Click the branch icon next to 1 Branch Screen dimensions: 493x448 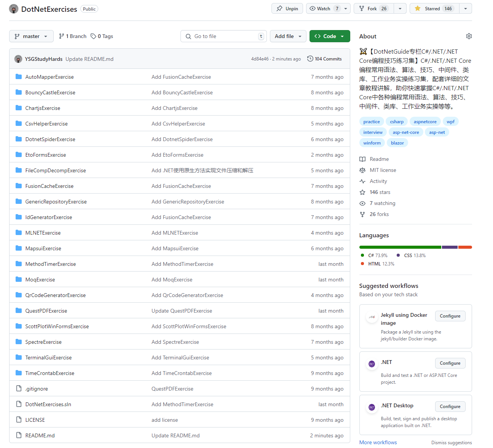(62, 36)
